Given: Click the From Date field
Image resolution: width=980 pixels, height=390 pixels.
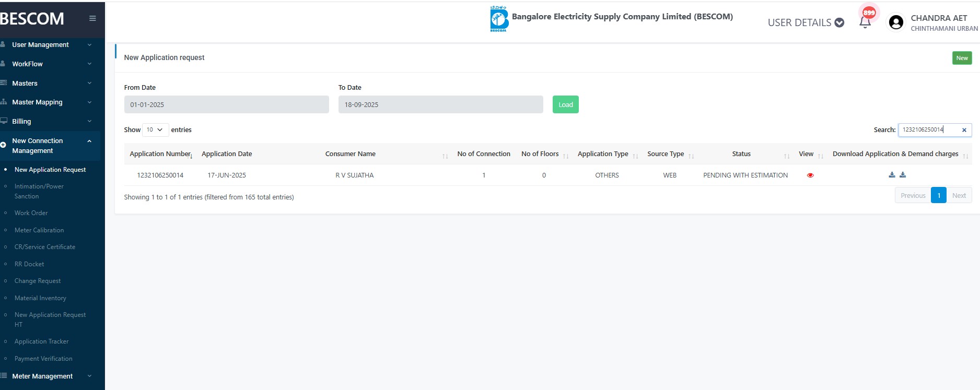Looking at the screenshot, I should coord(227,104).
